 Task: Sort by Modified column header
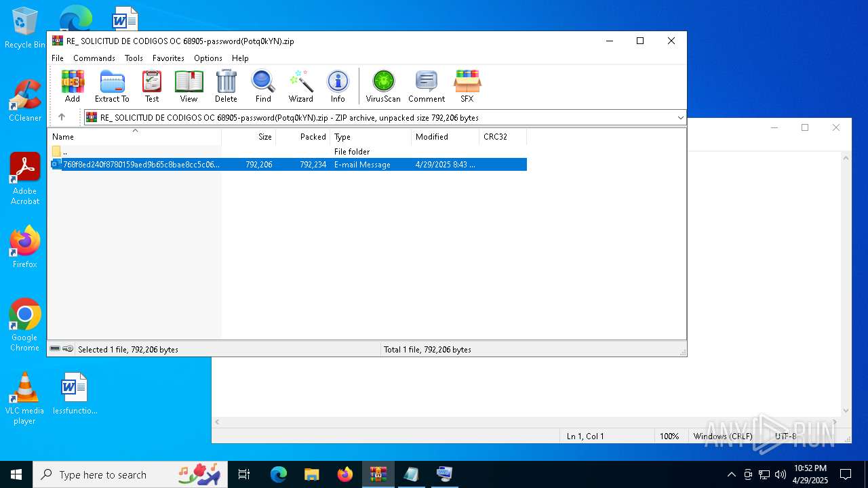point(446,137)
